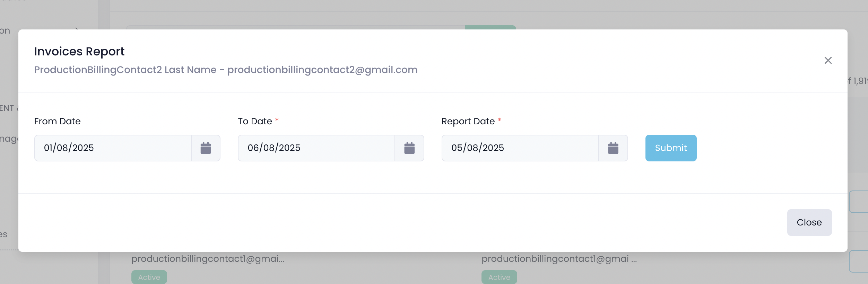
Task: Open the To Date calendar picker
Action: [x=409, y=148]
